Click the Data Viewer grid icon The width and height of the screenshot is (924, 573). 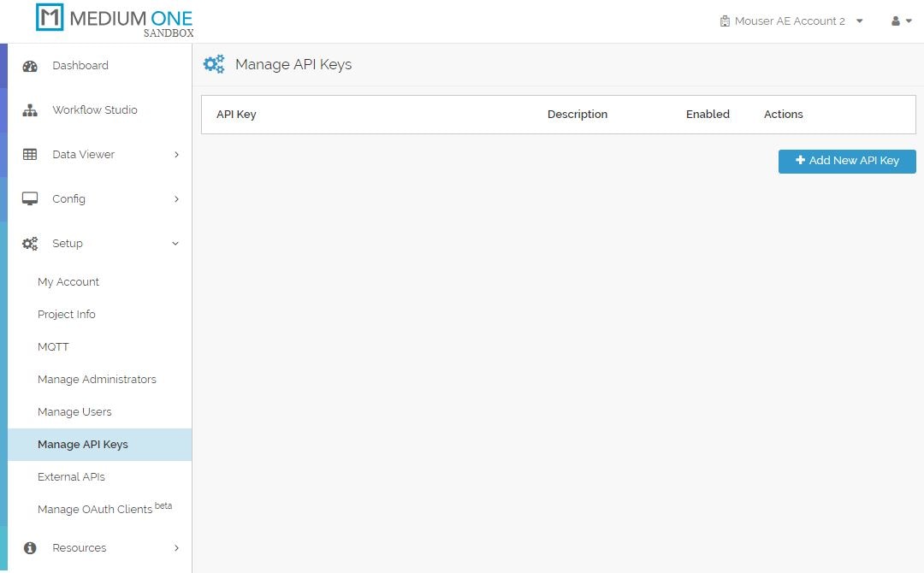click(x=31, y=154)
